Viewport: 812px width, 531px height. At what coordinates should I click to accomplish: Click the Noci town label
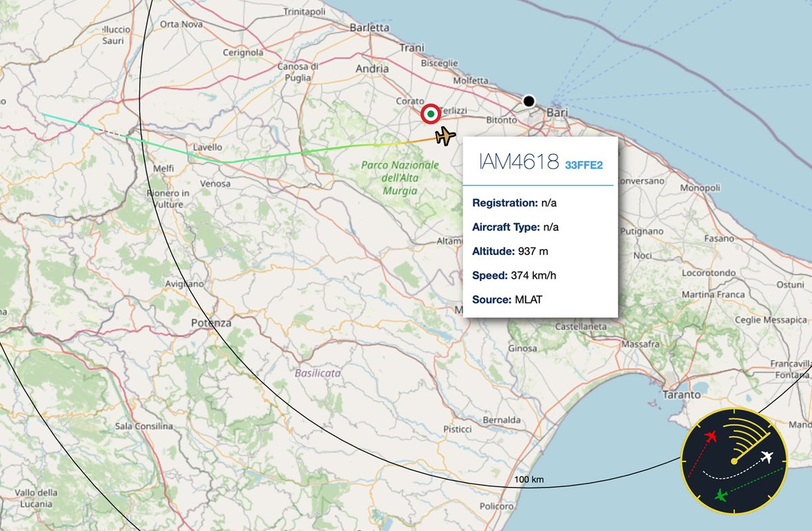tap(642, 256)
